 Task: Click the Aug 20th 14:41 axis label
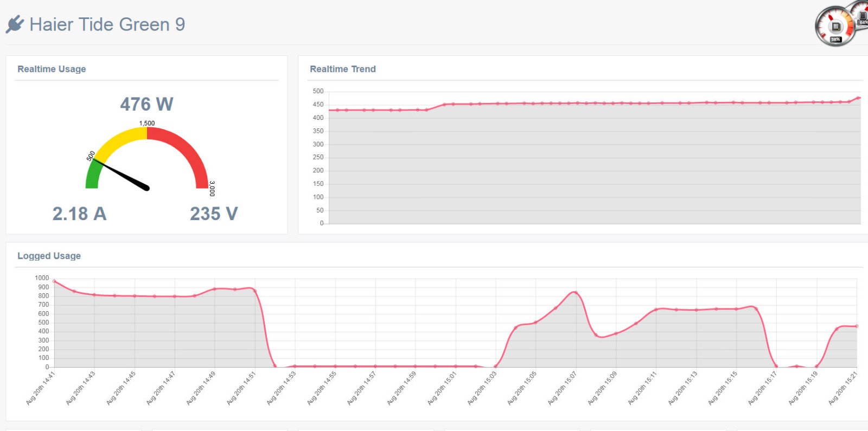pos(41,388)
